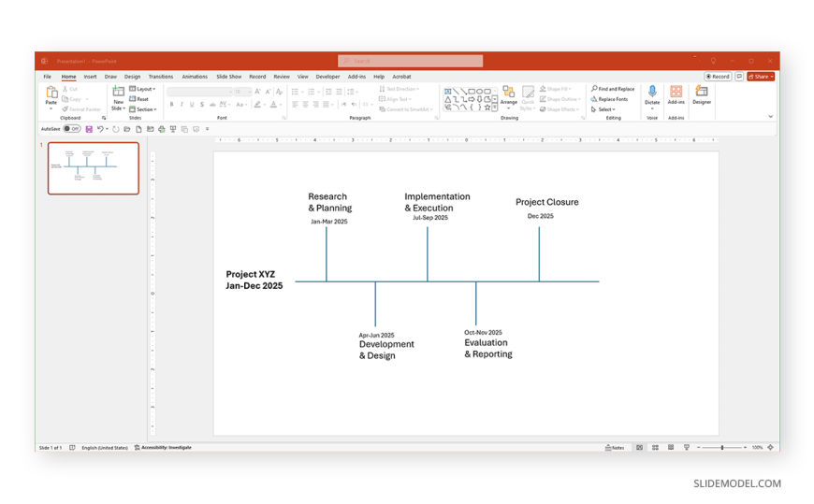Select the oval shape in gallery

point(479,92)
